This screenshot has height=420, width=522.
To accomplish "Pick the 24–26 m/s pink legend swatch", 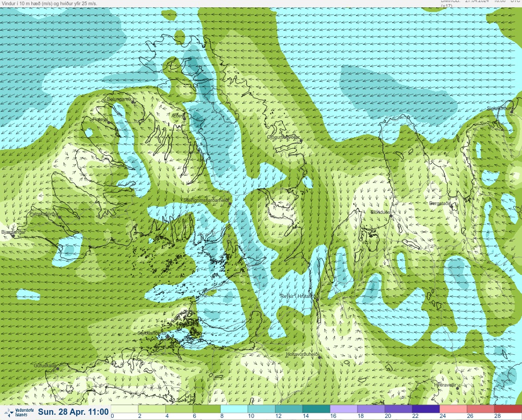I will [454, 409].
